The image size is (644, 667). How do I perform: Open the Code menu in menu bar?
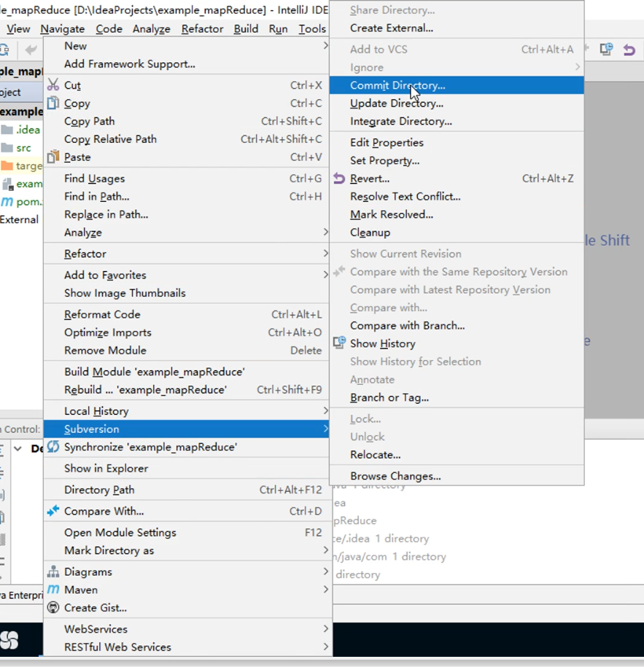point(109,29)
